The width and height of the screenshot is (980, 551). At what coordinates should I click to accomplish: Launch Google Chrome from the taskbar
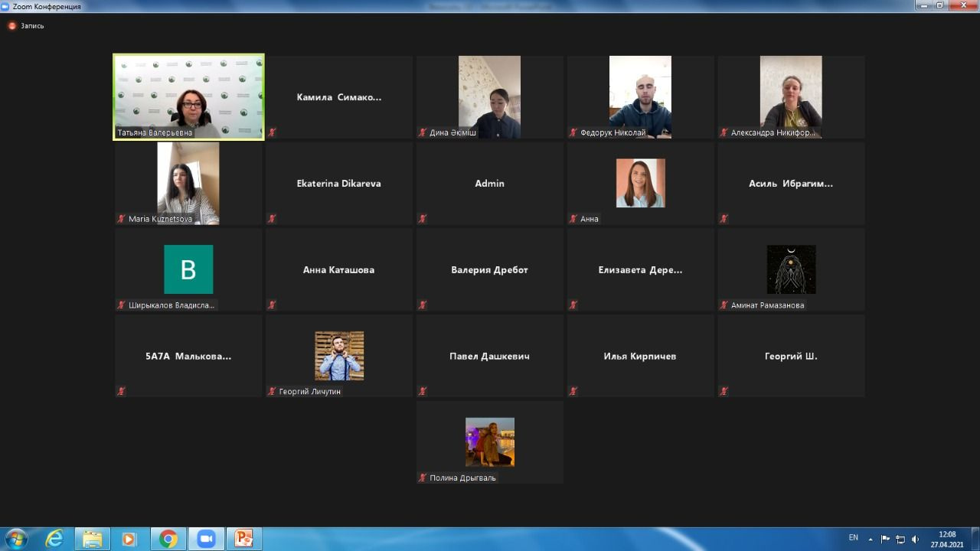coord(168,539)
